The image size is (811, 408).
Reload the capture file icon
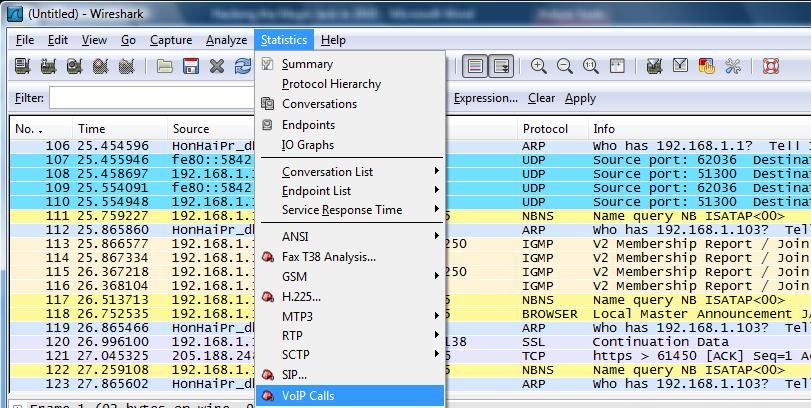[x=243, y=66]
